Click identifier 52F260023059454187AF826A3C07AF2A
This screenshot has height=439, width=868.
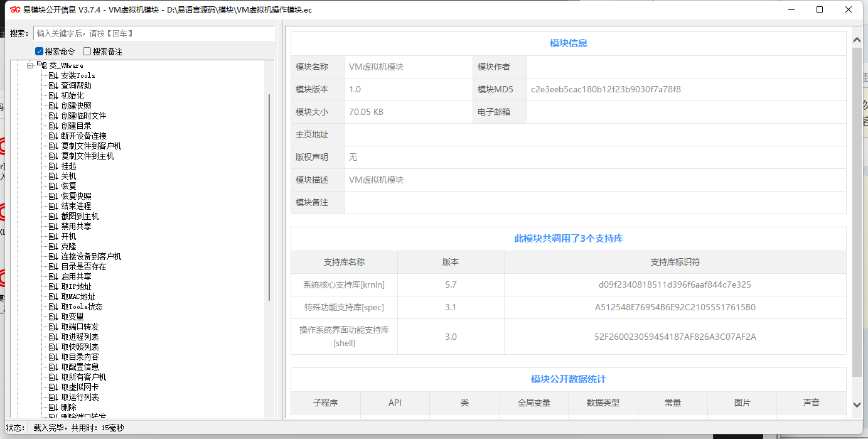pyautogui.click(x=675, y=337)
